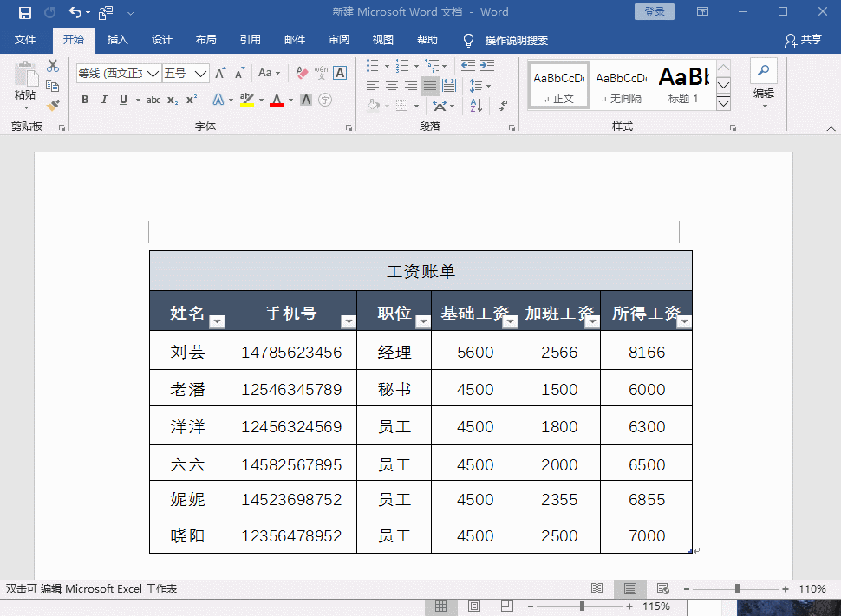Screen dimensions: 841x616
Task: Switch to Read Mode view in status bar
Action: click(x=597, y=588)
